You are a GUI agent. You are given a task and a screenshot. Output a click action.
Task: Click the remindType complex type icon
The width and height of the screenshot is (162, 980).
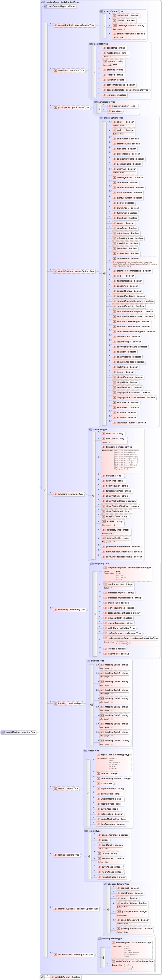[x=86, y=831]
